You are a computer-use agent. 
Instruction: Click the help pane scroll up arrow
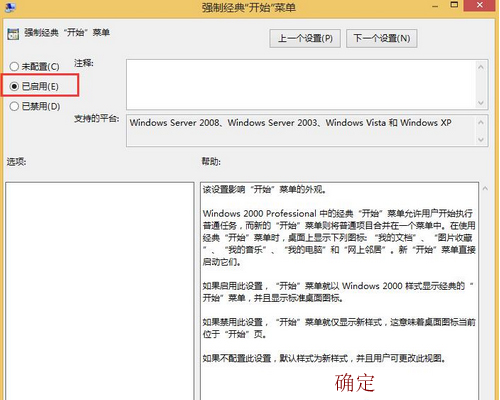[x=485, y=189]
